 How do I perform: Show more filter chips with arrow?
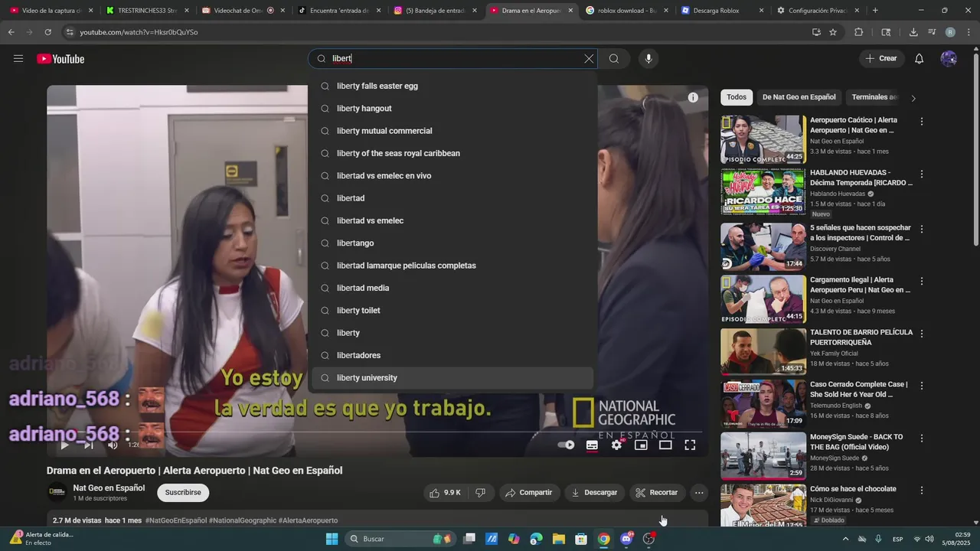coord(913,98)
